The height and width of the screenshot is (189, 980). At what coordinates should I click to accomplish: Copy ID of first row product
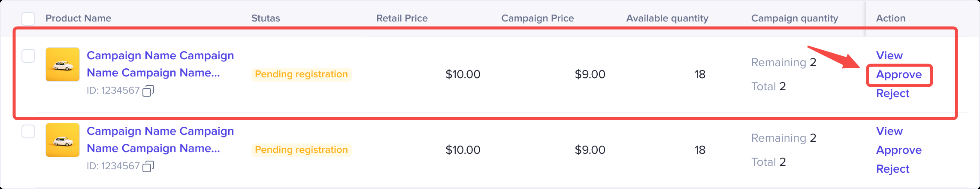point(148,91)
